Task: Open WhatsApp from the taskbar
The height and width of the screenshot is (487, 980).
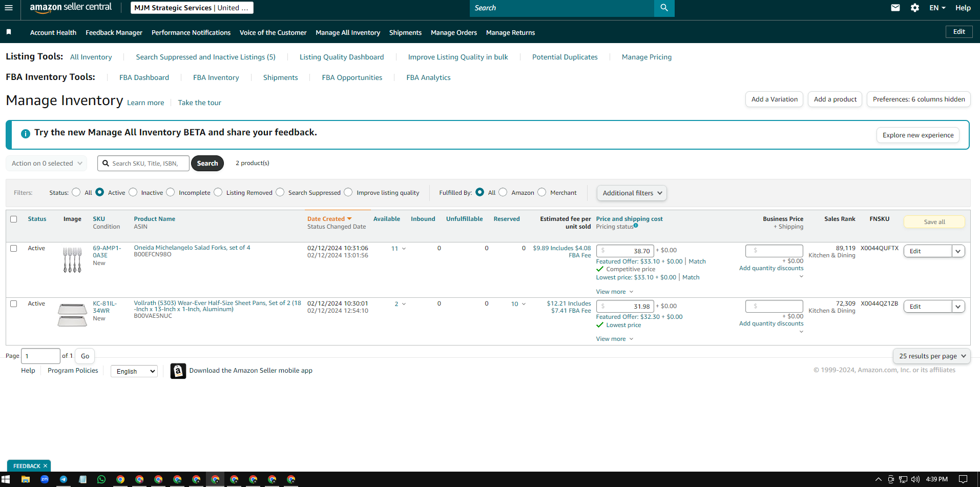Action: [101, 479]
